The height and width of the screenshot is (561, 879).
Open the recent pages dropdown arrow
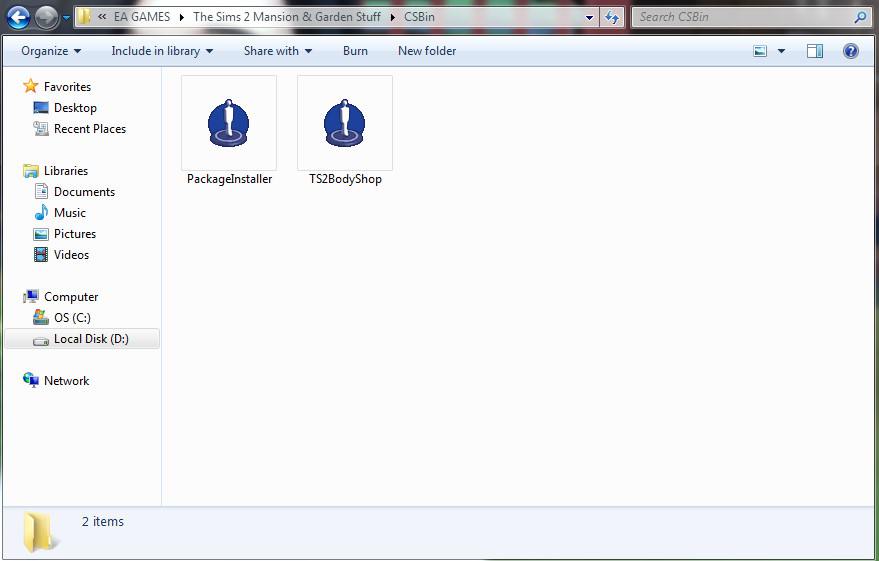click(66, 18)
